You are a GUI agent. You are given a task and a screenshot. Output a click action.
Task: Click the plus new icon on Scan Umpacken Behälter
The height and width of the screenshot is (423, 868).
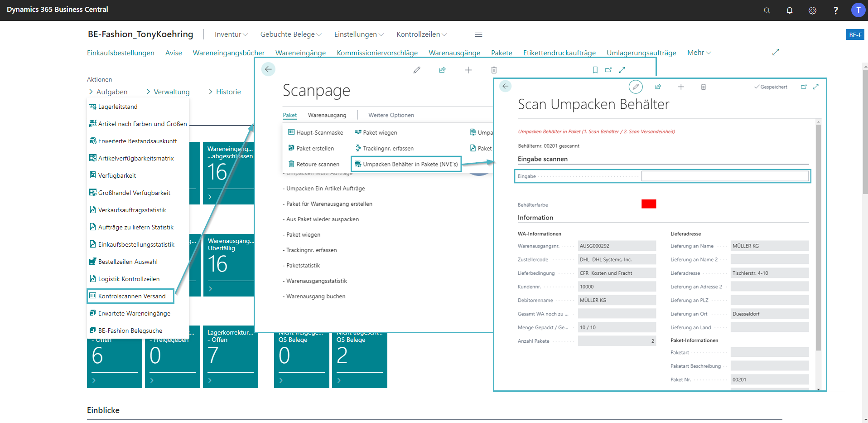(x=680, y=87)
